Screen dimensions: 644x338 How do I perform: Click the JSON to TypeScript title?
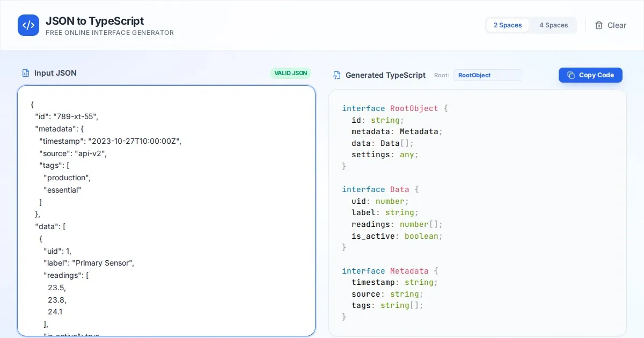click(94, 21)
